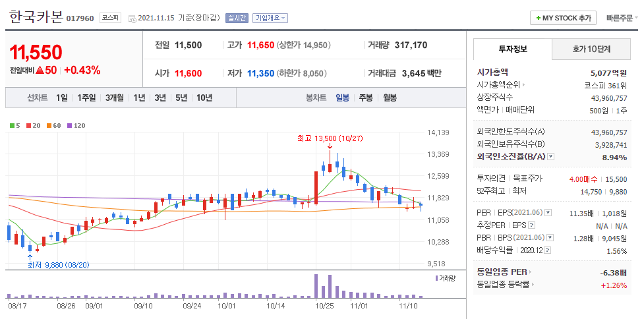Click the 시가 value 11,600

(188, 74)
